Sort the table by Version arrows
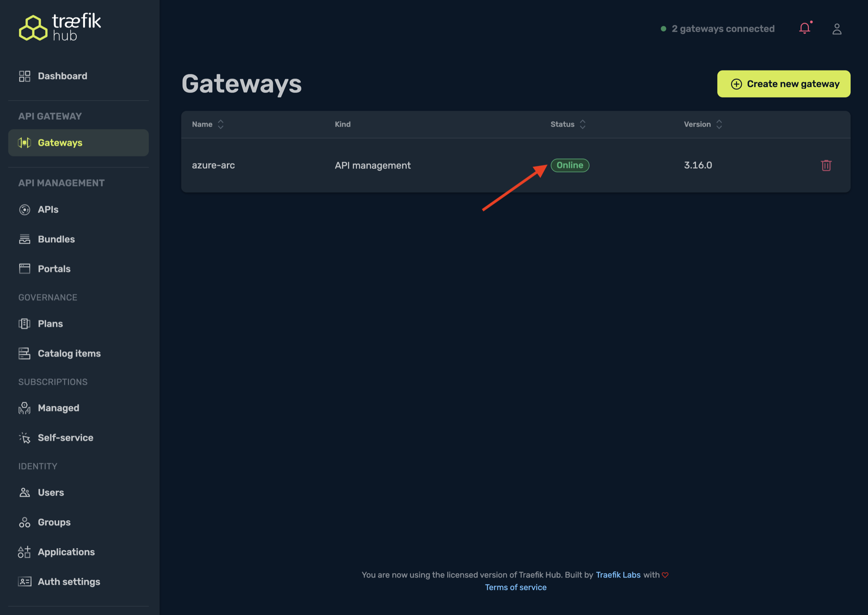The height and width of the screenshot is (615, 868). (x=719, y=124)
